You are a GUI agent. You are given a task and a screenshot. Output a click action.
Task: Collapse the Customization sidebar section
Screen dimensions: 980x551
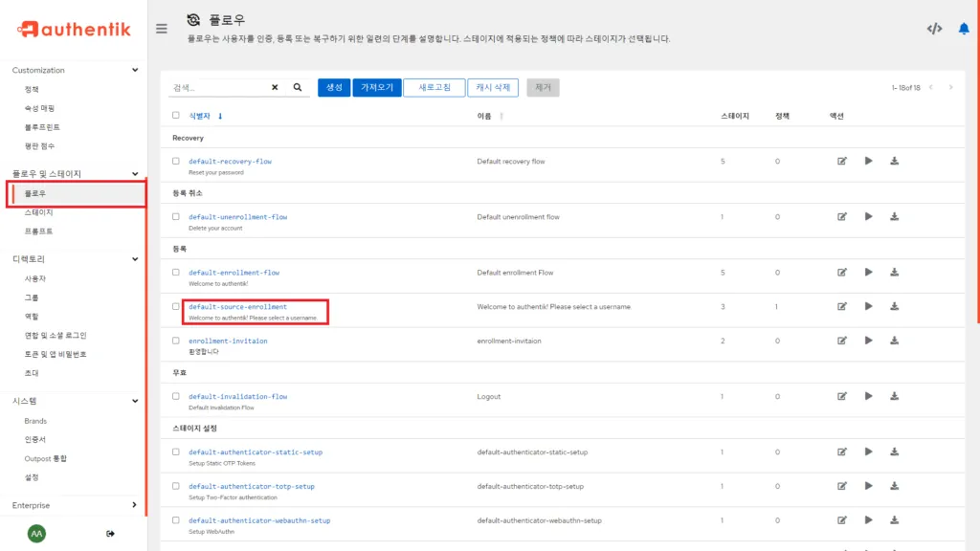pyautogui.click(x=135, y=70)
